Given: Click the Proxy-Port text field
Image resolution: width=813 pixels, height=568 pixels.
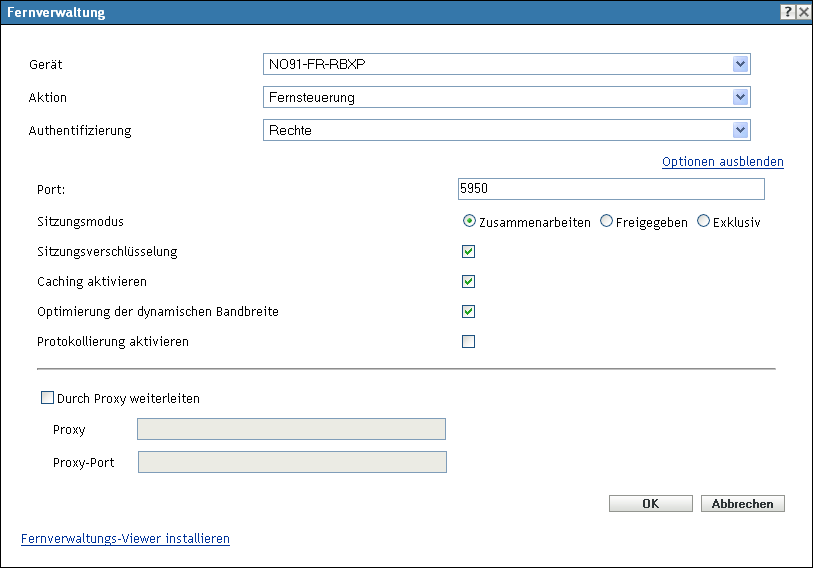Looking at the screenshot, I should [x=291, y=461].
